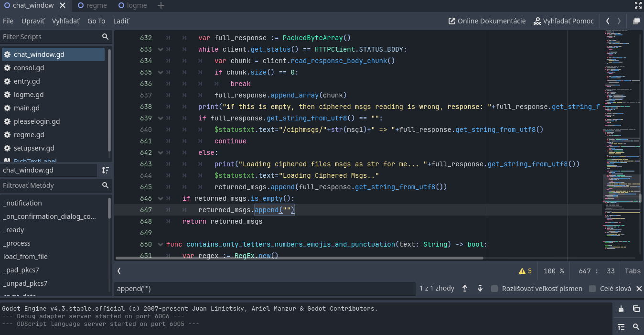Open the Online Dokumentácie link
Screen dimensions: 644x335
coord(487,21)
